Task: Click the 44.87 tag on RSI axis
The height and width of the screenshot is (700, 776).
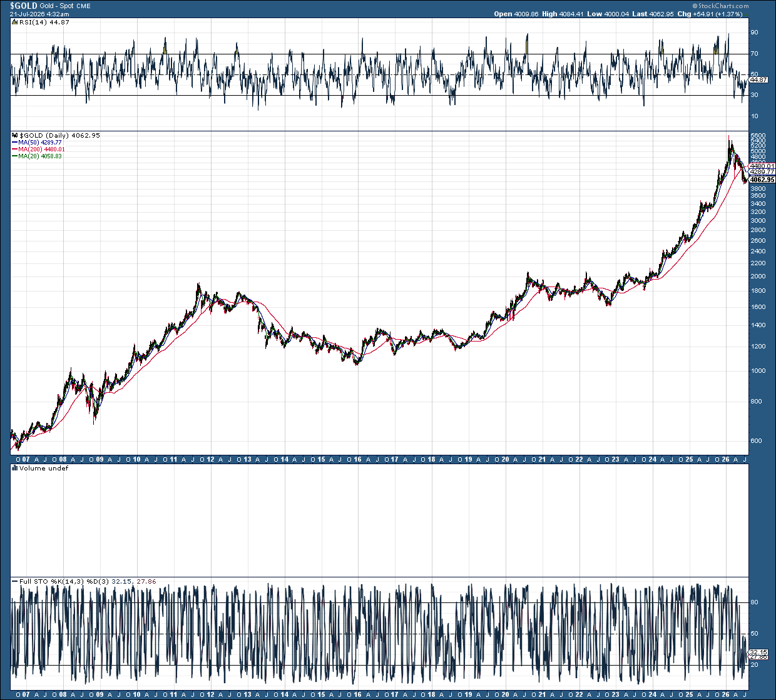Action: click(x=758, y=79)
